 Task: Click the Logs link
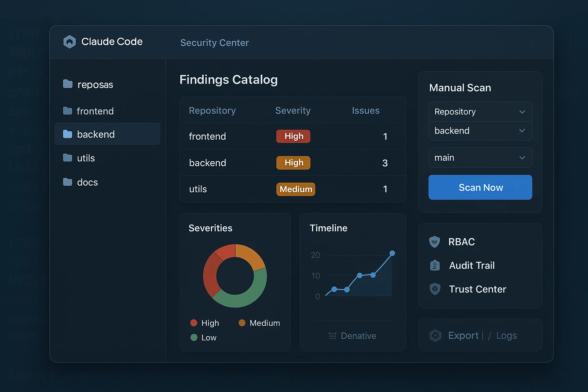pyautogui.click(x=506, y=336)
